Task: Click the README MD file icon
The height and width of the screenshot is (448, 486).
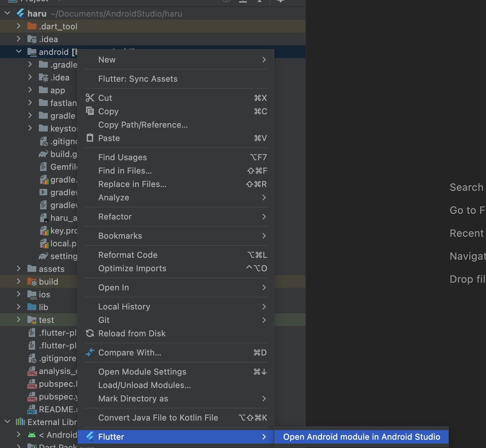Action: coord(32,409)
